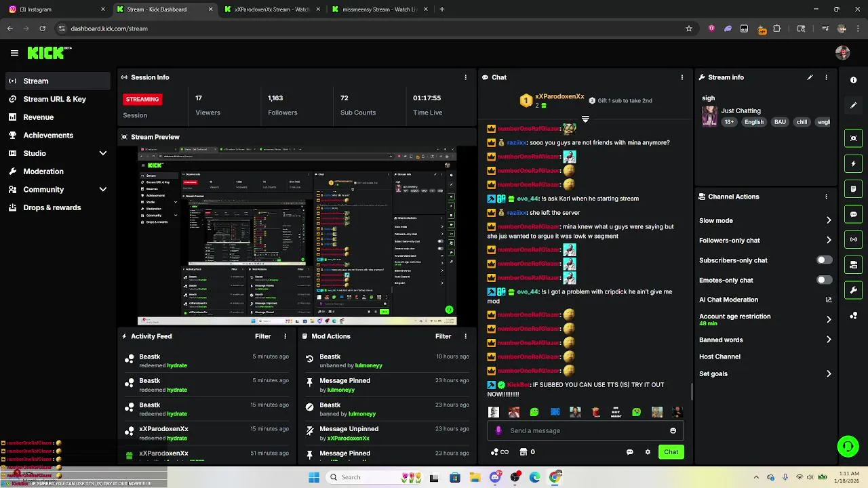Open the Revenue sidebar item

(58, 117)
